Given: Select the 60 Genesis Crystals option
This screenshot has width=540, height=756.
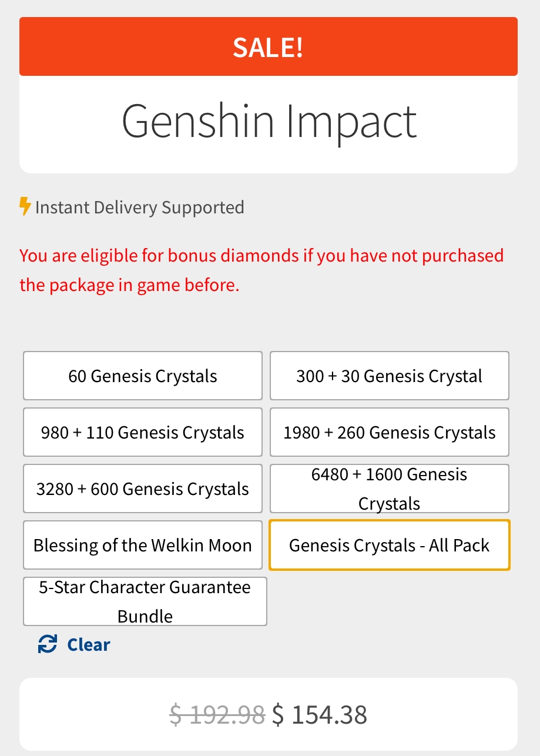Looking at the screenshot, I should tap(143, 376).
